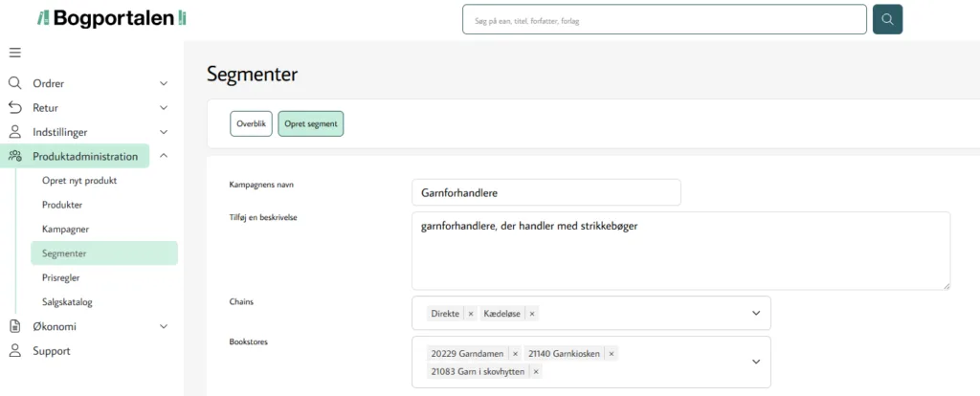Open the Prisregler submenu item
Image resolution: width=980 pixels, height=396 pixels.
(60, 277)
